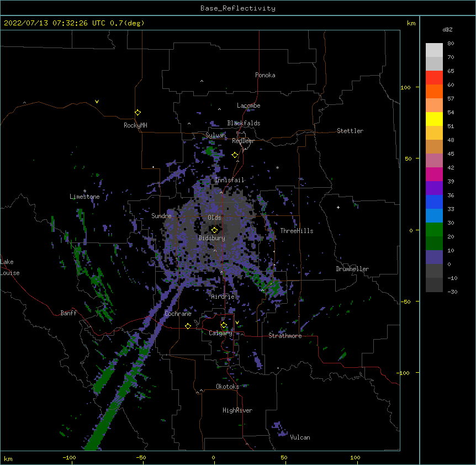Click the slate violet swatch between 10 and 0

coord(434,257)
